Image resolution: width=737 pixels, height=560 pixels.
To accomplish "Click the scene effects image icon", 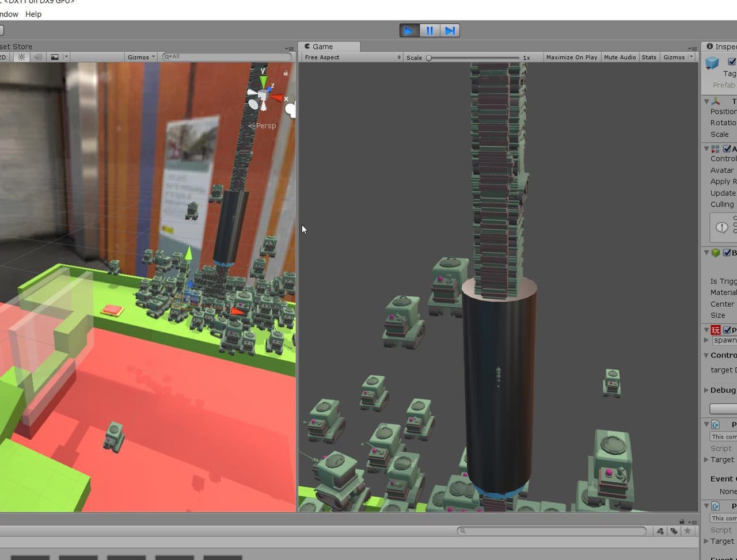I will click(x=55, y=57).
